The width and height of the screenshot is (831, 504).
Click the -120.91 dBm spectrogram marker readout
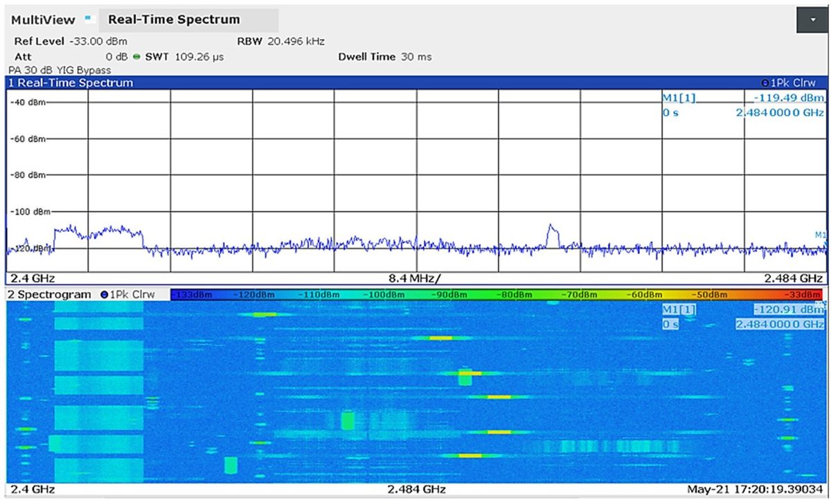pyautogui.click(x=788, y=311)
